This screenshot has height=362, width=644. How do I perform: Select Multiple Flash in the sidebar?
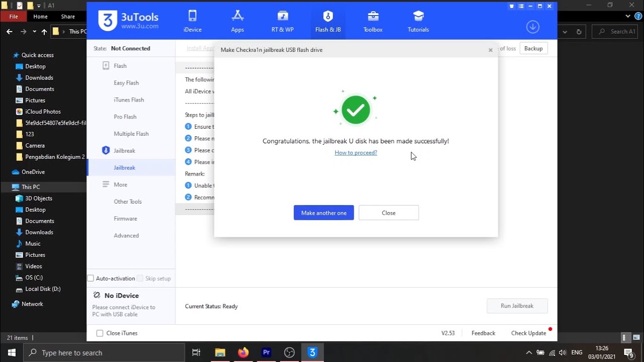point(131,134)
